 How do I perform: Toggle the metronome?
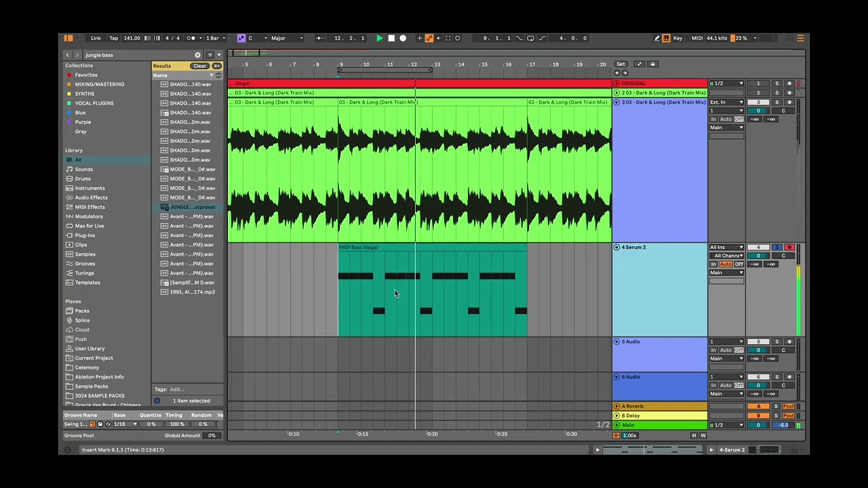(x=192, y=38)
